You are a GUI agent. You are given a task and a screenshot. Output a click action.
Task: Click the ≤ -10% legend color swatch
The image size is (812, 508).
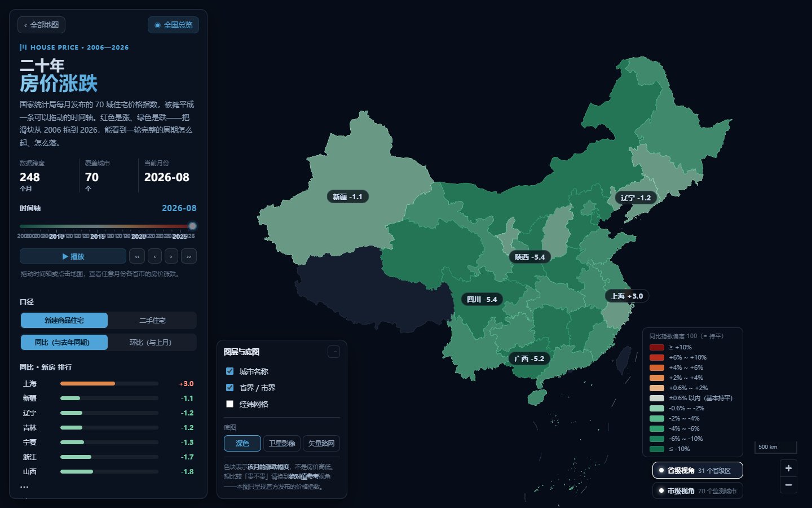tap(657, 449)
